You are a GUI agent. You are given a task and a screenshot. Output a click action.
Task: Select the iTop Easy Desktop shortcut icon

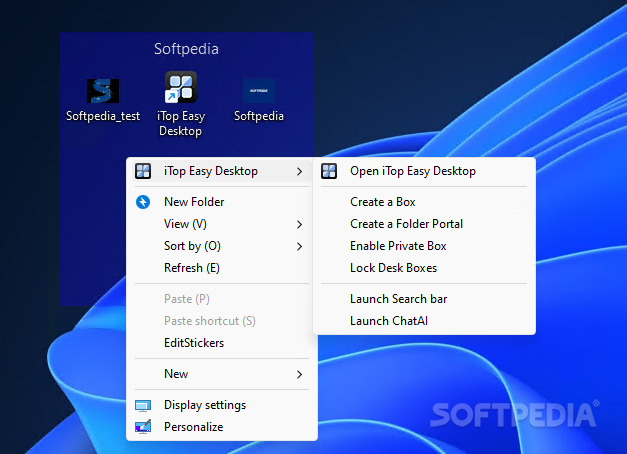[181, 87]
